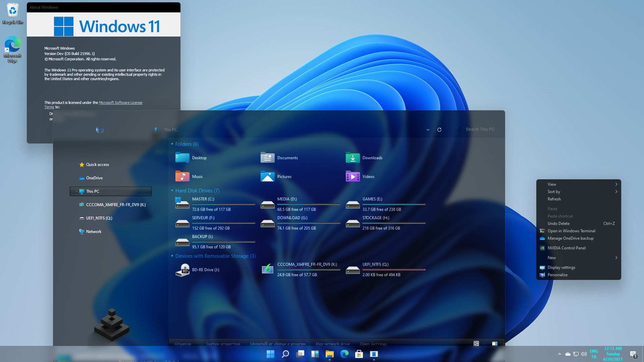Select the UEFI_NTFS (Q:) removable drive icon
Viewport: 644px width, 362px height.
pos(353,270)
